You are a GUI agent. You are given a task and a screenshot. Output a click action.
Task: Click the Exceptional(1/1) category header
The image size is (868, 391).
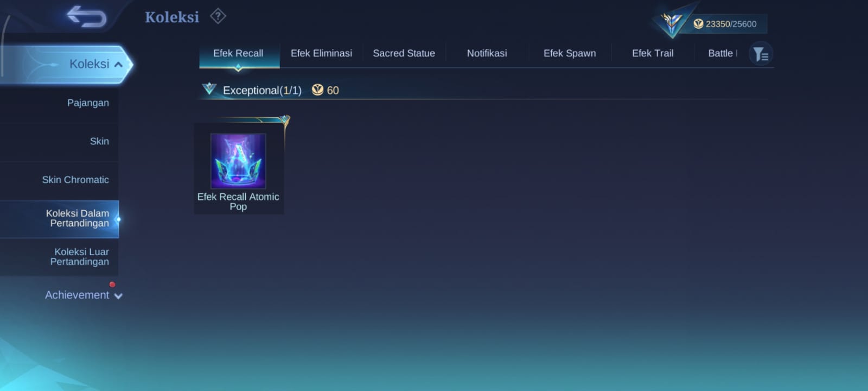[x=262, y=90]
